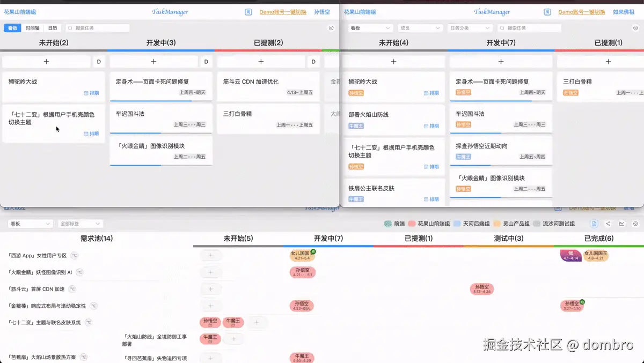Open the settings gear in the left board
The width and height of the screenshot is (644, 363).
point(332,28)
